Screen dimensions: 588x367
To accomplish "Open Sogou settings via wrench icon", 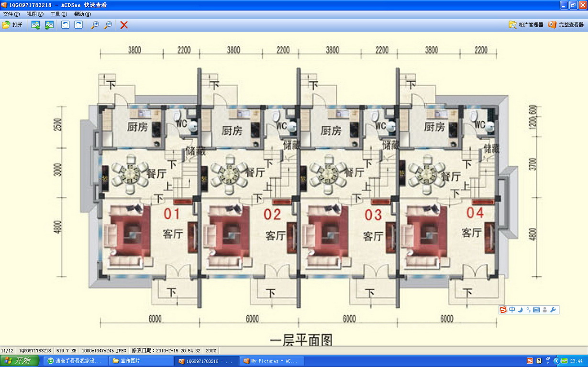I will (x=554, y=310).
